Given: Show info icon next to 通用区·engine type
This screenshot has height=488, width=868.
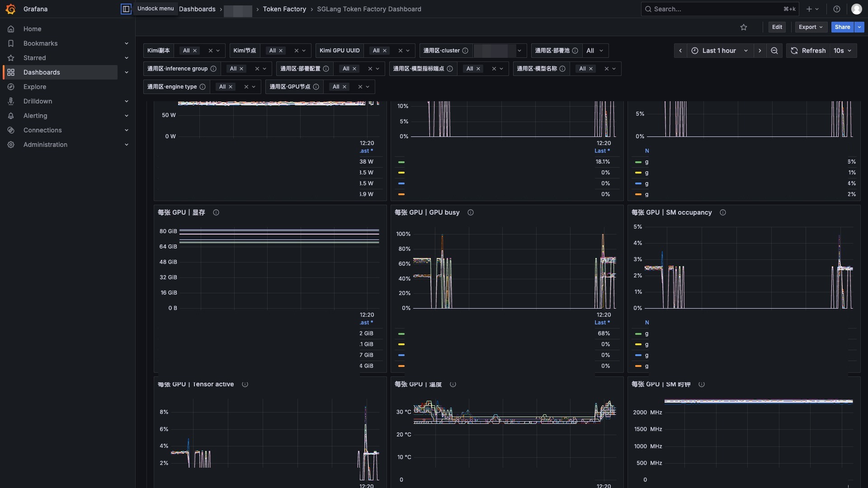Looking at the screenshot, I should [203, 87].
